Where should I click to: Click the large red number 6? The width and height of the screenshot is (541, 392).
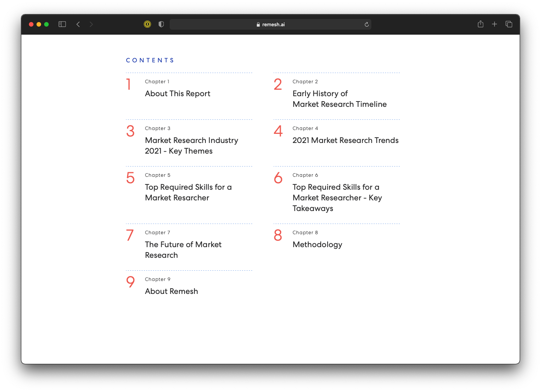278,178
